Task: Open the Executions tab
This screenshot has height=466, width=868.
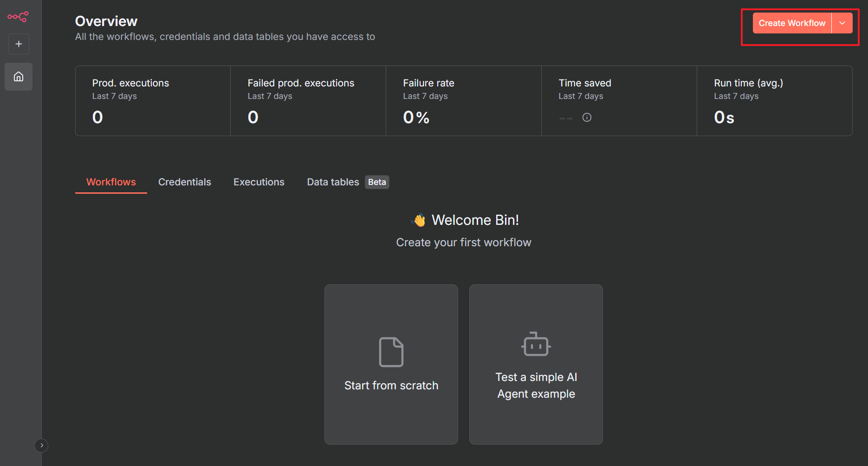Action: (x=259, y=182)
